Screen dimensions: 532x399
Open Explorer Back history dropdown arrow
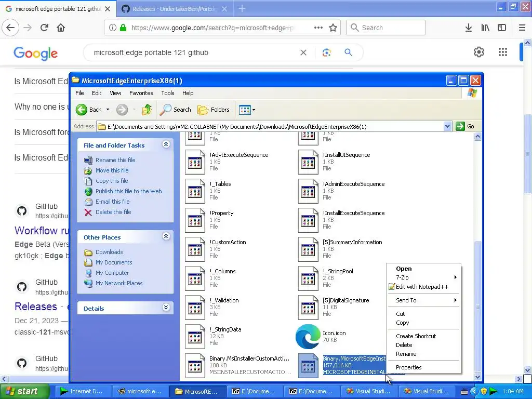coord(108,110)
